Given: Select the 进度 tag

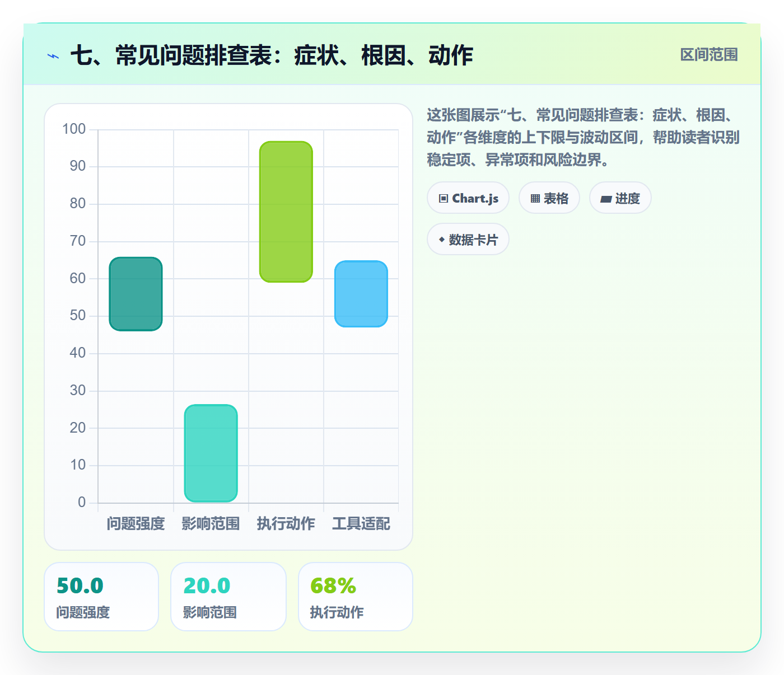Looking at the screenshot, I should point(620,198).
